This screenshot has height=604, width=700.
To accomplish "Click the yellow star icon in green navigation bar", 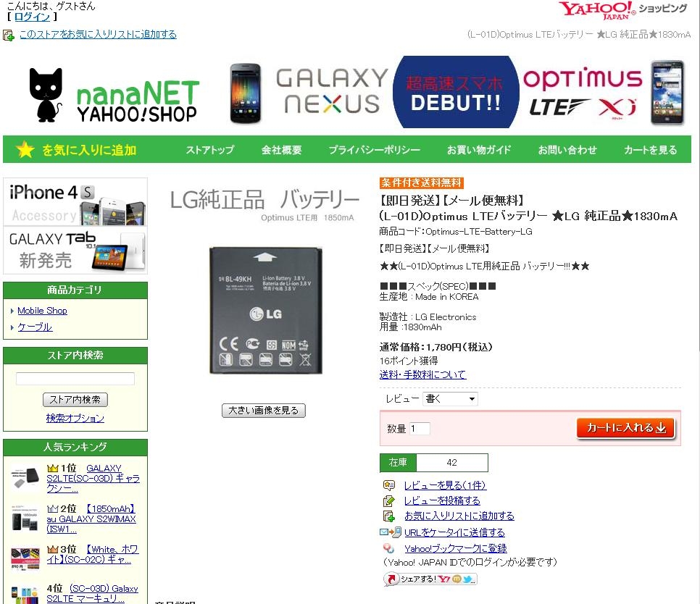I will point(25,150).
